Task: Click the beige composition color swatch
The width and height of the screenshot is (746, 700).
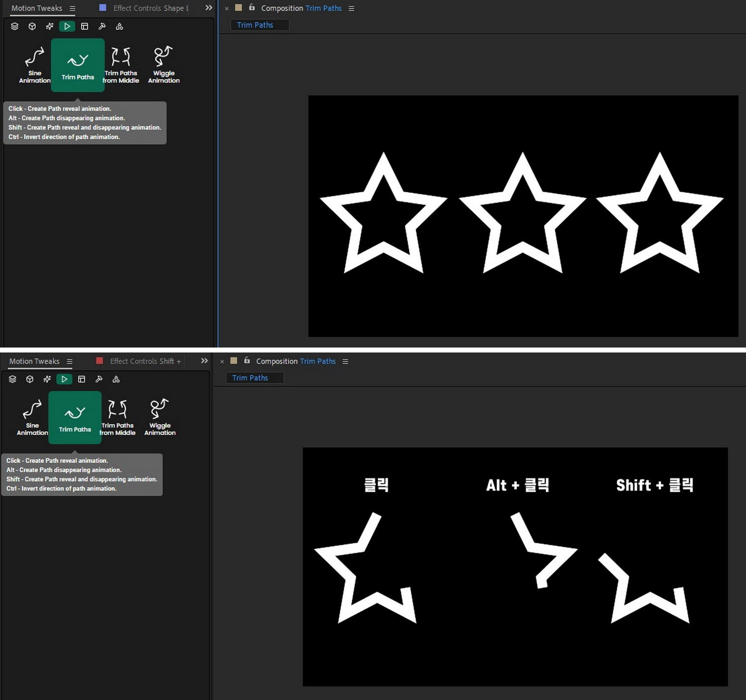Action: pyautogui.click(x=238, y=8)
